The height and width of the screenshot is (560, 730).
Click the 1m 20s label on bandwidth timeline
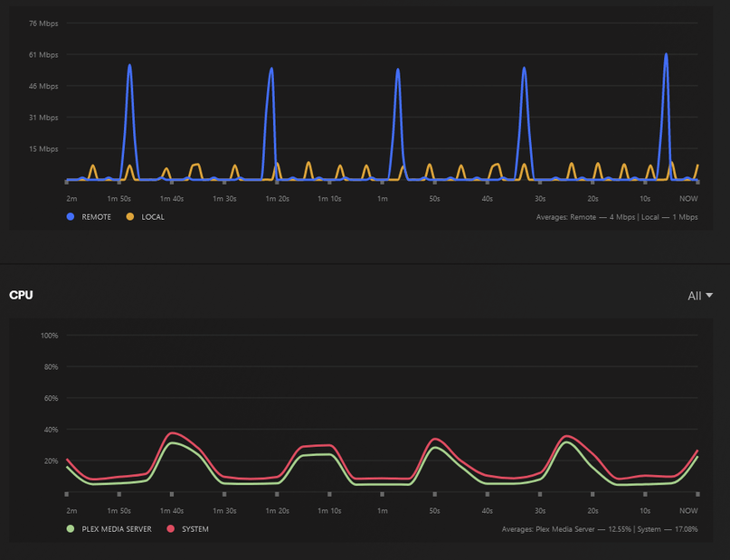[278, 199]
